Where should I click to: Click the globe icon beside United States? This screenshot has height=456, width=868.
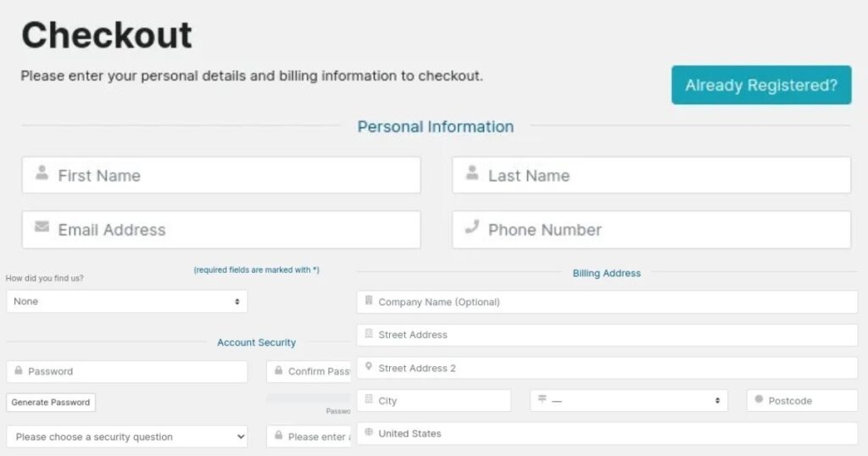[x=369, y=432]
